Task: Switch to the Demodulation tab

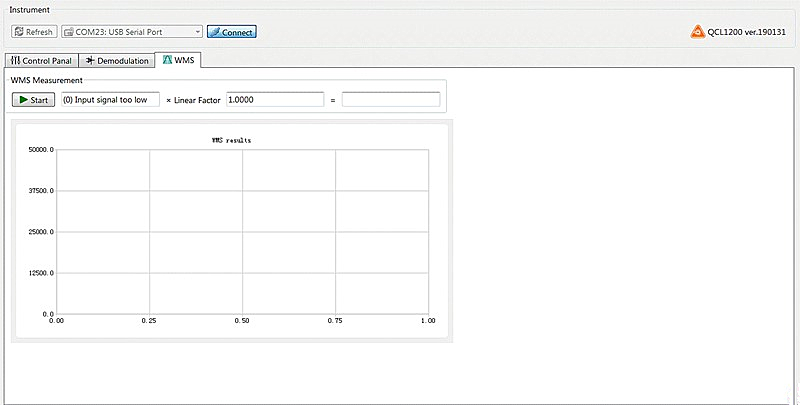Action: coord(118,61)
